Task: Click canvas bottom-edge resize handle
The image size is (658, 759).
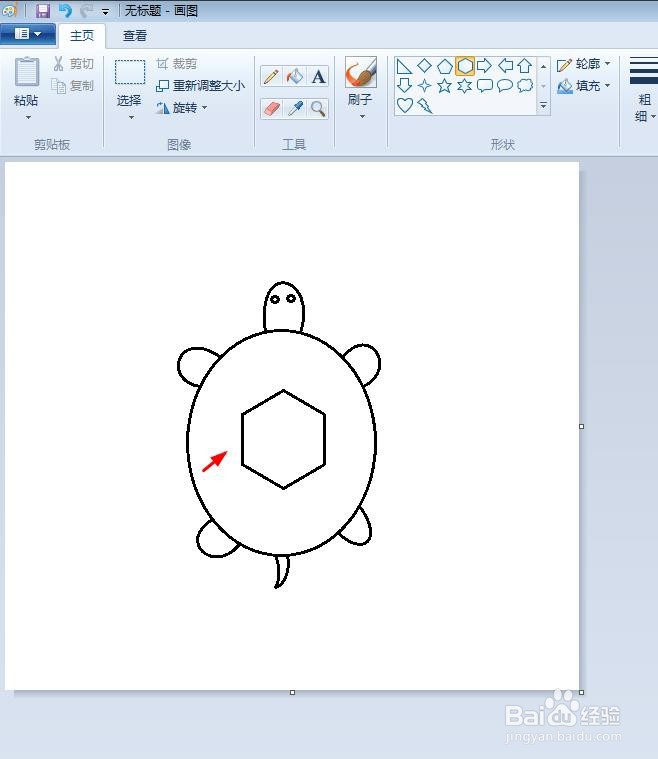Action: tap(292, 693)
